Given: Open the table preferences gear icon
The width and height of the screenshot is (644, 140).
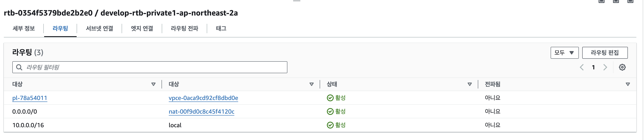Looking at the screenshot, I should pyautogui.click(x=622, y=67).
